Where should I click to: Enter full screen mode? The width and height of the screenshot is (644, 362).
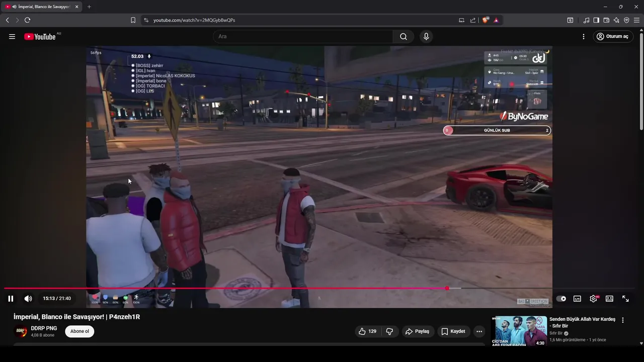coord(625,299)
